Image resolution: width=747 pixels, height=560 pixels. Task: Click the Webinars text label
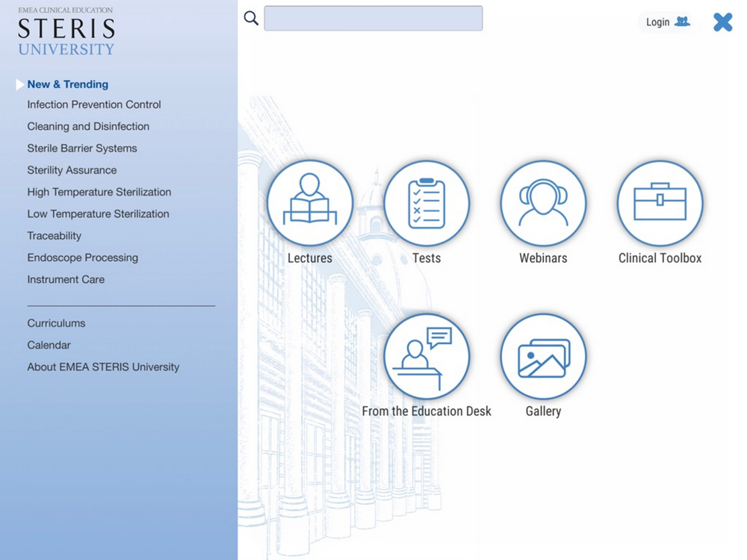(543, 258)
